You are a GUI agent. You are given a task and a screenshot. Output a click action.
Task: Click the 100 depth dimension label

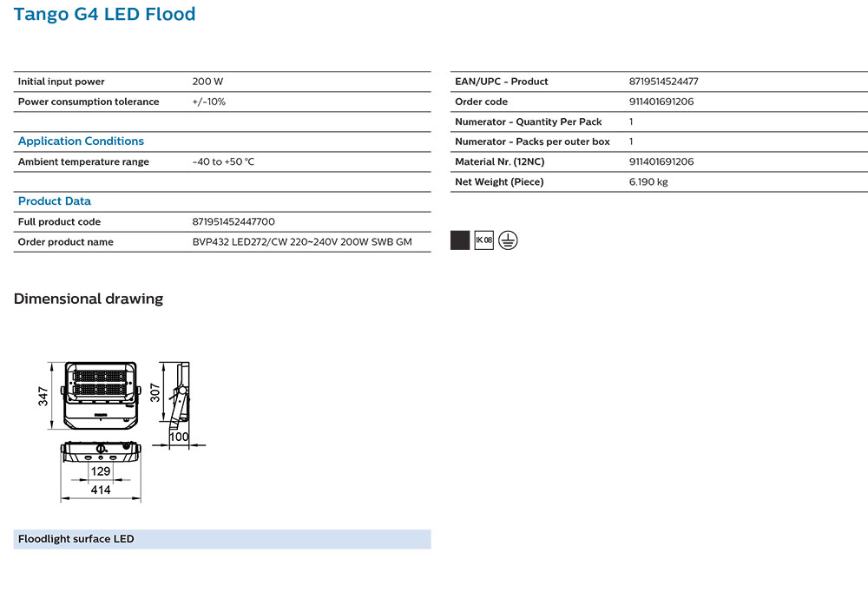[x=179, y=437]
